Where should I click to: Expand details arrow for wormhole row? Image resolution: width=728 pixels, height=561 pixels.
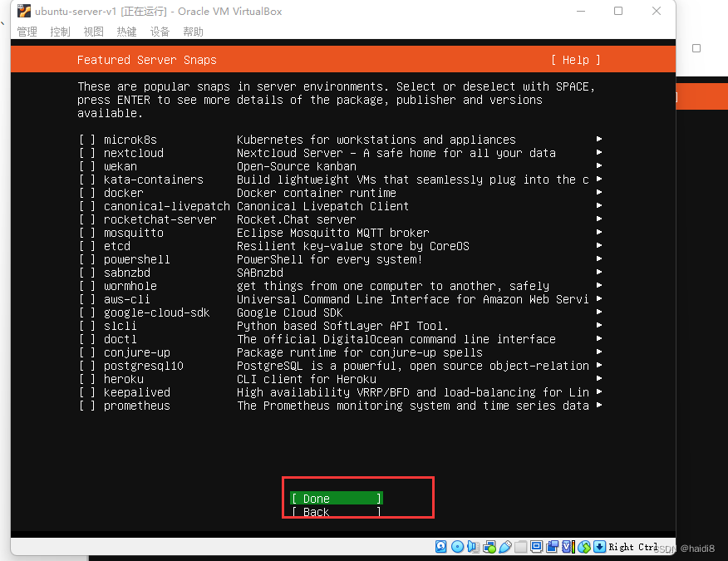point(599,285)
